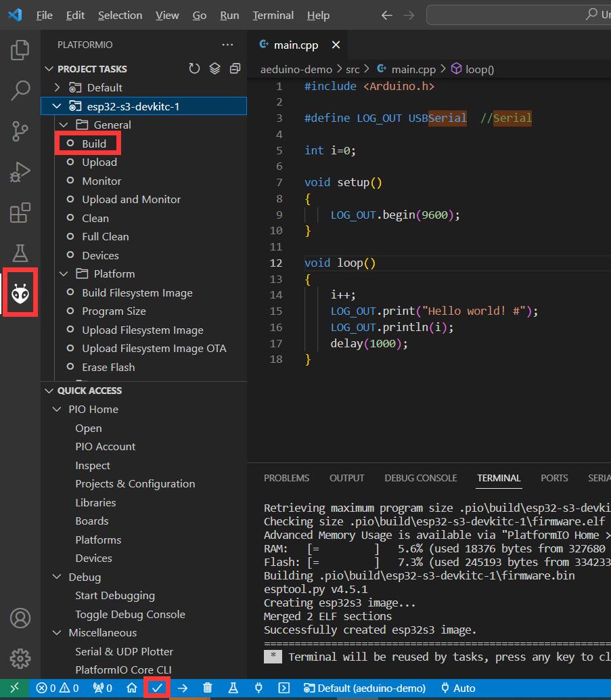The image size is (611, 700).
Task: Collapse the General tasks folder
Action: tap(64, 125)
